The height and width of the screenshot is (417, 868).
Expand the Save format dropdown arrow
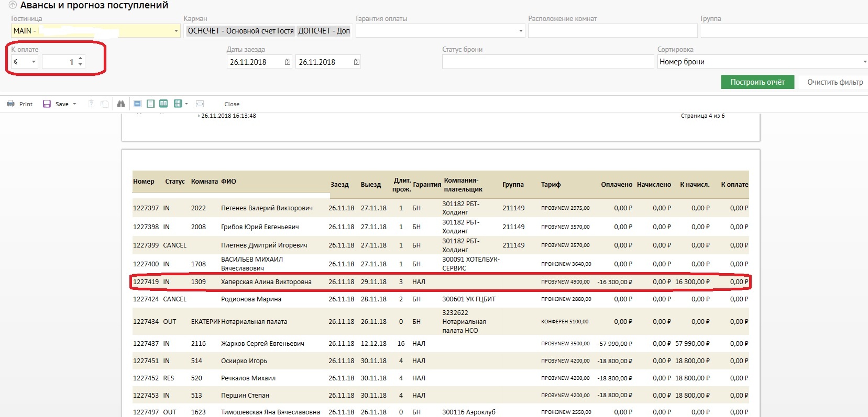[x=75, y=104]
